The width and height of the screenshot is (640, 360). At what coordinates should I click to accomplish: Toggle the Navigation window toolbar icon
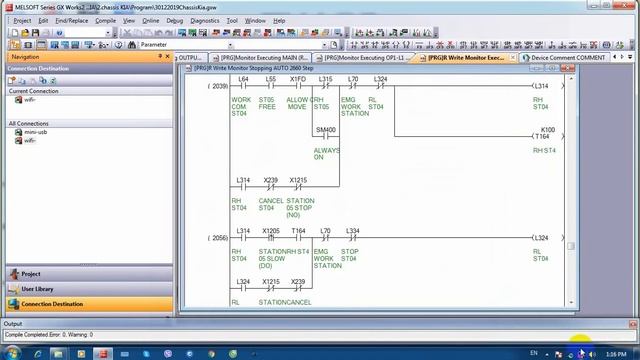click(15, 45)
